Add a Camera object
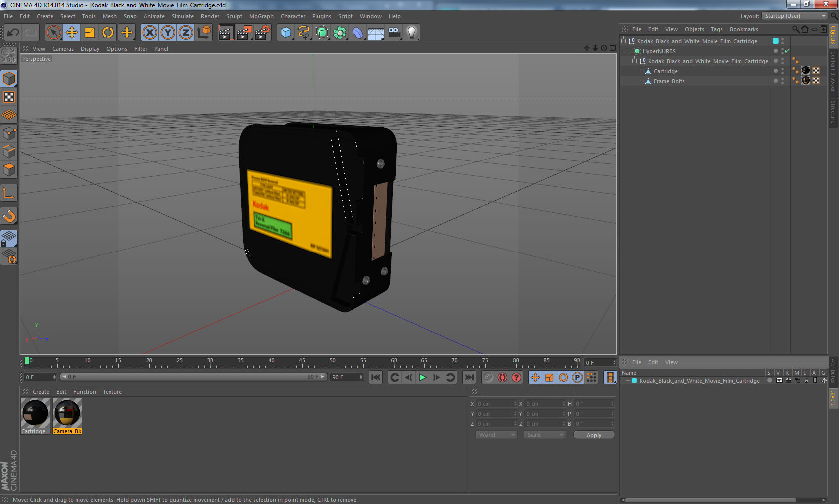Screen dimensions: 839x504 394,33
